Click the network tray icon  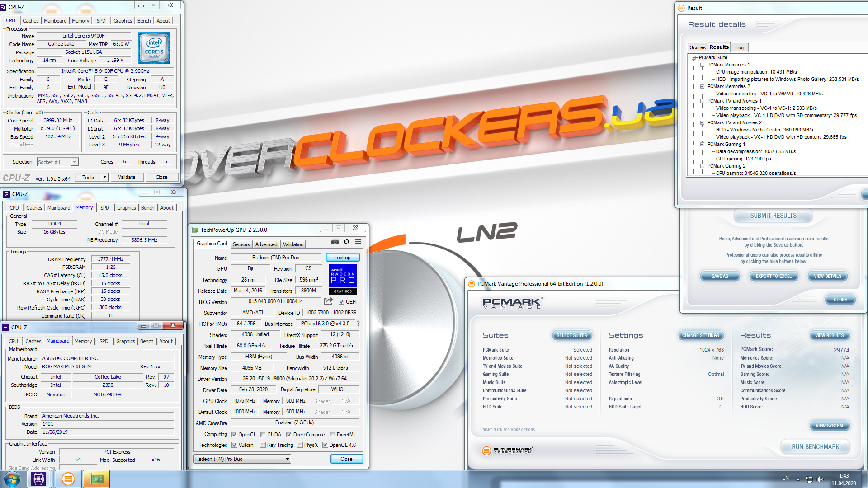click(809, 479)
